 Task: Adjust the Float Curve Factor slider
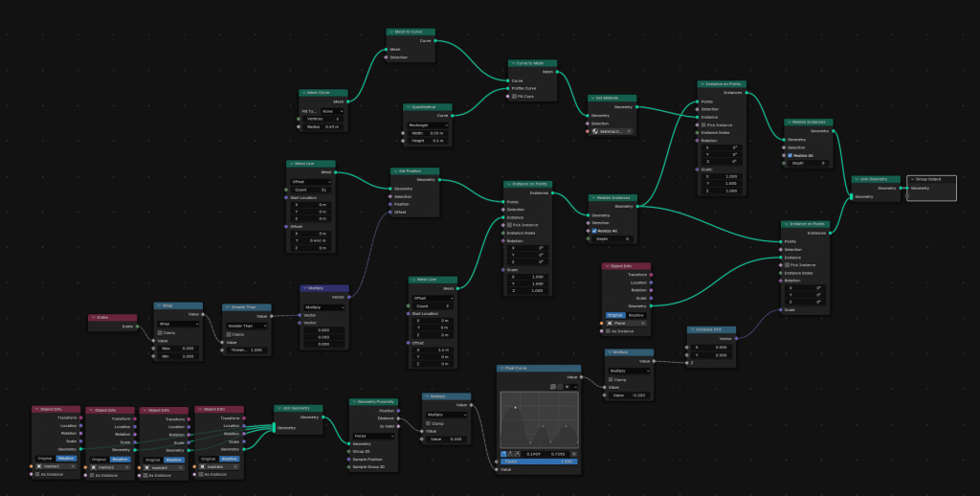click(539, 462)
